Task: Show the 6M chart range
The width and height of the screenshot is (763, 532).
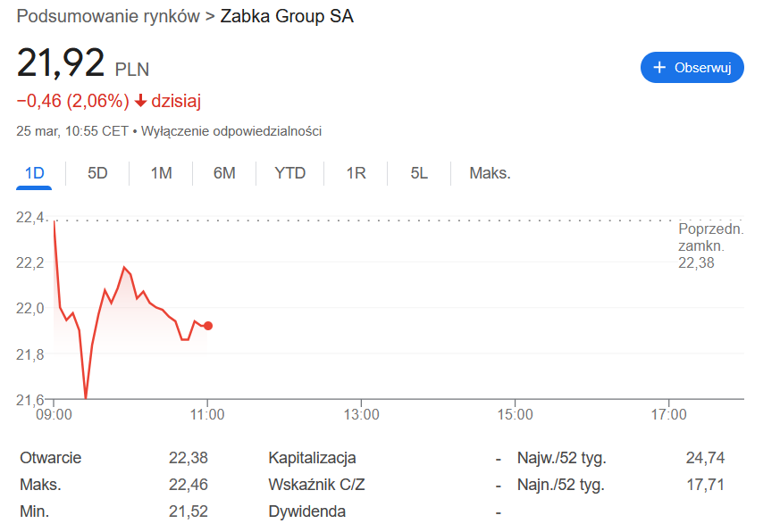Action: (224, 173)
